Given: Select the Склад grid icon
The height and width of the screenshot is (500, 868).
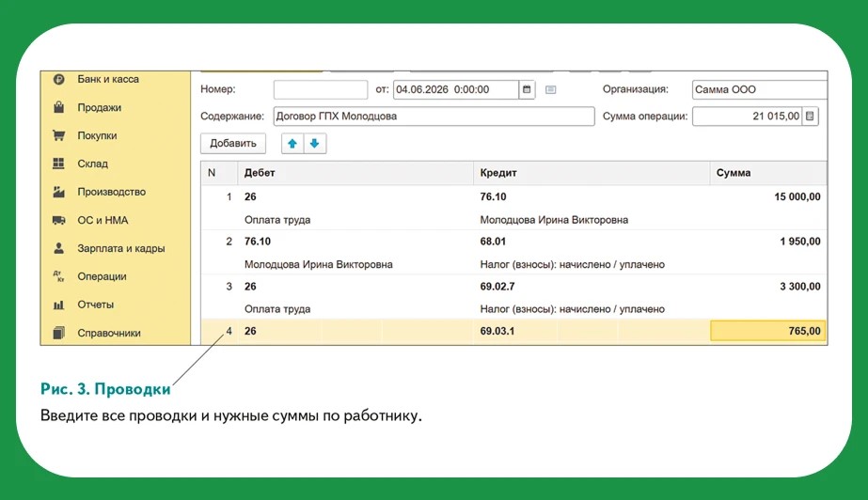Looking at the screenshot, I should tap(58, 164).
